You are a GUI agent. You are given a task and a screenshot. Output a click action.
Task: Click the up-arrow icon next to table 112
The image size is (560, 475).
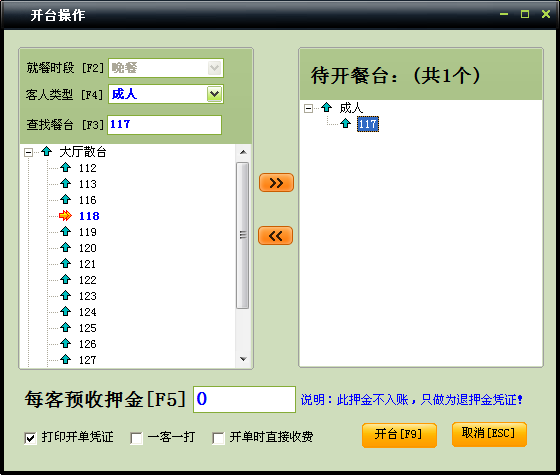[x=65, y=168]
